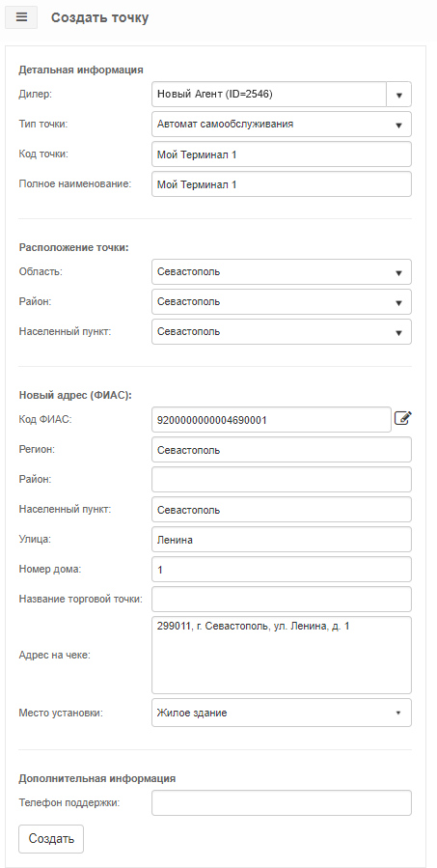
Task: Focus the Телефон поддержки field
Action: coord(282,802)
